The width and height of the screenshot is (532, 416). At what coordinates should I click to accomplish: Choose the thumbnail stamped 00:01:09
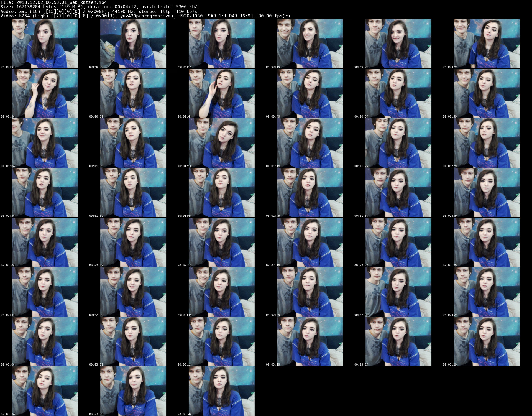(x=133, y=143)
